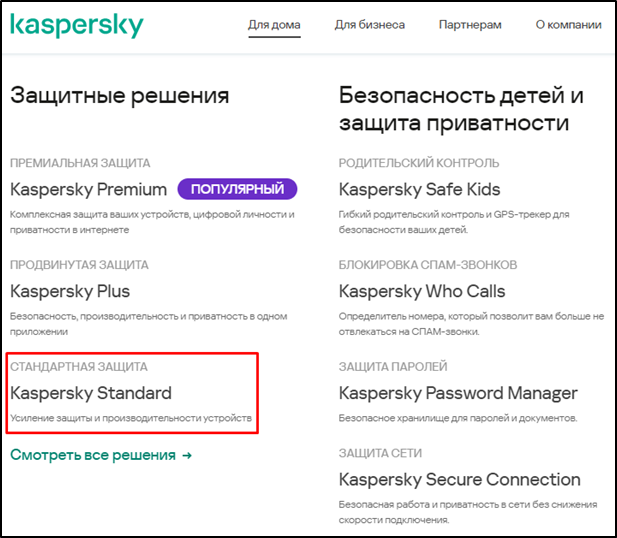617x538 pixels.
Task: Open the Kaspersky Safe Kids link
Action: 420,189
